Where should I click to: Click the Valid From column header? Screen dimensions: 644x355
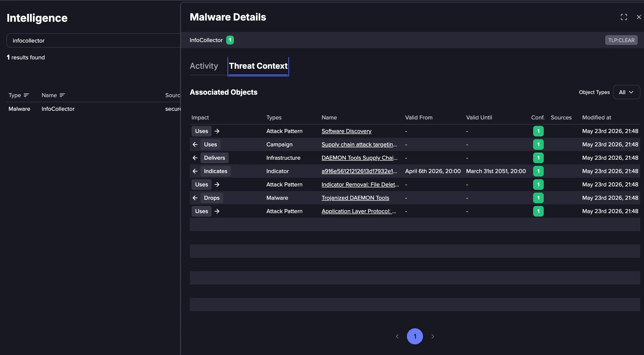pos(419,117)
